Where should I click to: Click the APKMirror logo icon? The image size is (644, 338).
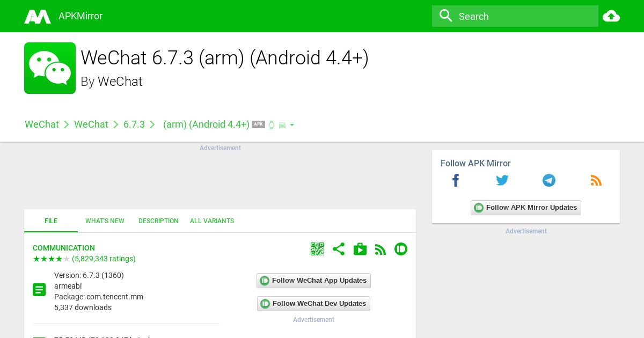38,16
